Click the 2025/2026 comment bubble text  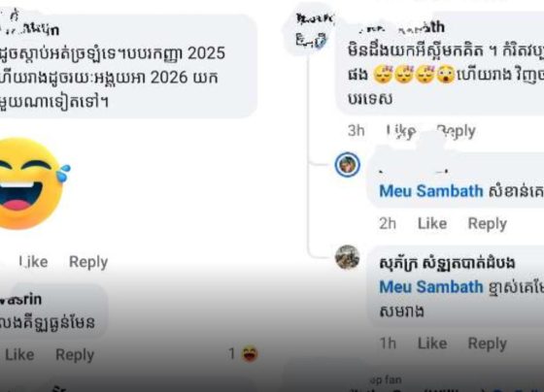113,78
